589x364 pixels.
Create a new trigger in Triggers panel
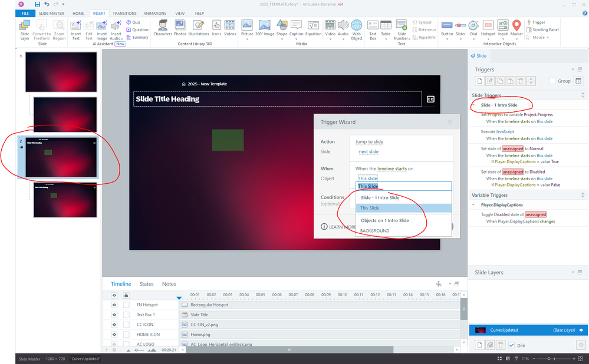click(x=480, y=81)
